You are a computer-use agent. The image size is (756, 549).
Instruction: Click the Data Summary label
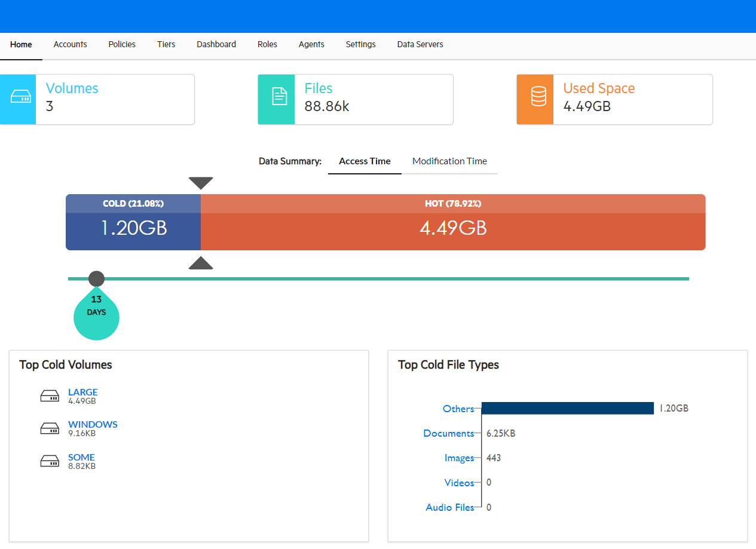point(290,161)
